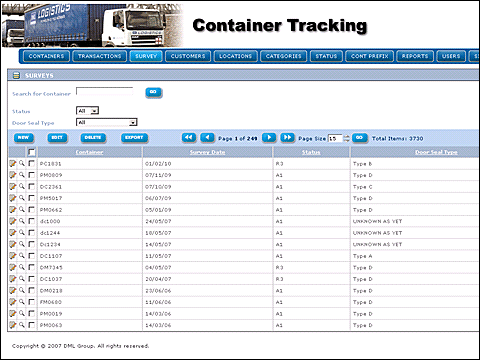Go to the first page arrow button
Screen dimensions: 480x360
coord(189,138)
